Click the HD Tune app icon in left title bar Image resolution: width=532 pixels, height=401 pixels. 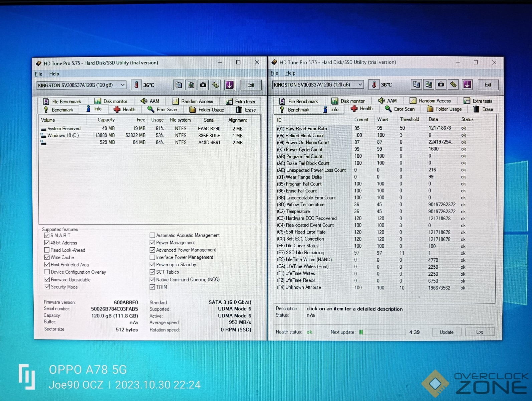(38, 63)
